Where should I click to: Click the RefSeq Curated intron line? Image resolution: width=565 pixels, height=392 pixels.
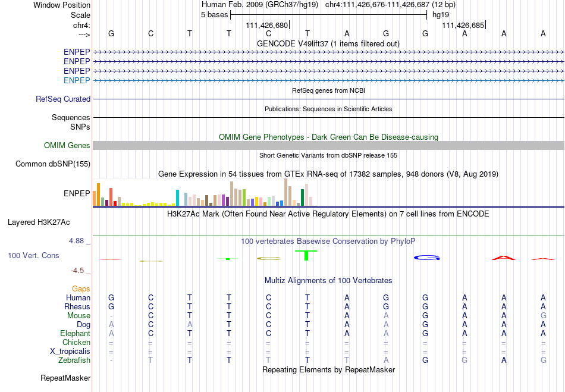pos(328,99)
